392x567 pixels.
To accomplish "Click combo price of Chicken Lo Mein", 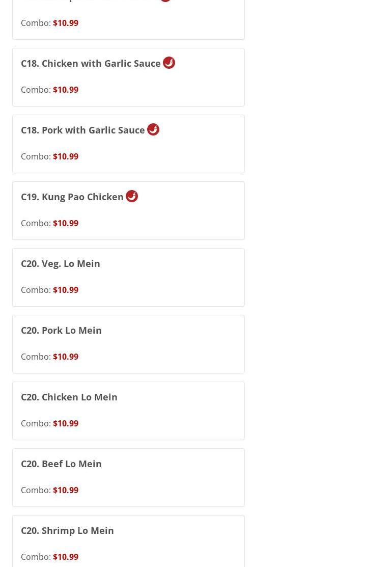I will (x=66, y=423).
